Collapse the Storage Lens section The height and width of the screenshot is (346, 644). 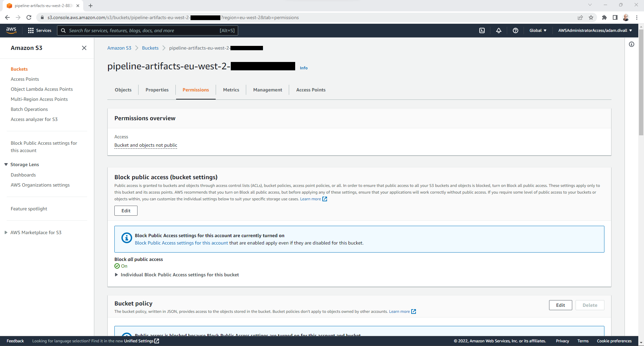tap(6, 164)
